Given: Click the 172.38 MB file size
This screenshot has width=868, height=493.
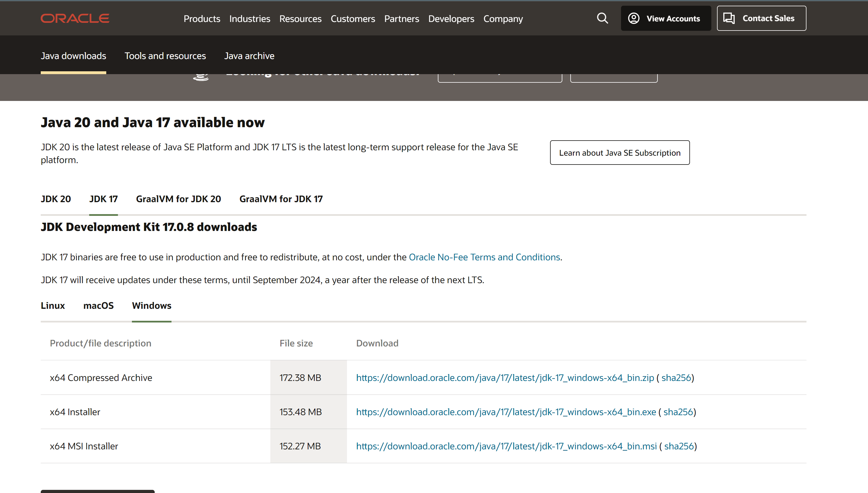Looking at the screenshot, I should click(x=300, y=378).
